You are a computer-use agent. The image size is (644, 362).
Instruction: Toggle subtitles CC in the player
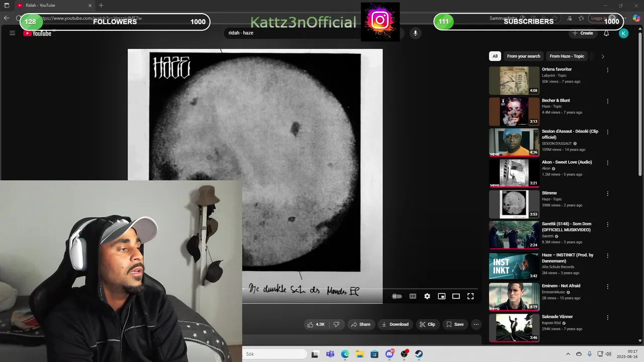pos(413,296)
